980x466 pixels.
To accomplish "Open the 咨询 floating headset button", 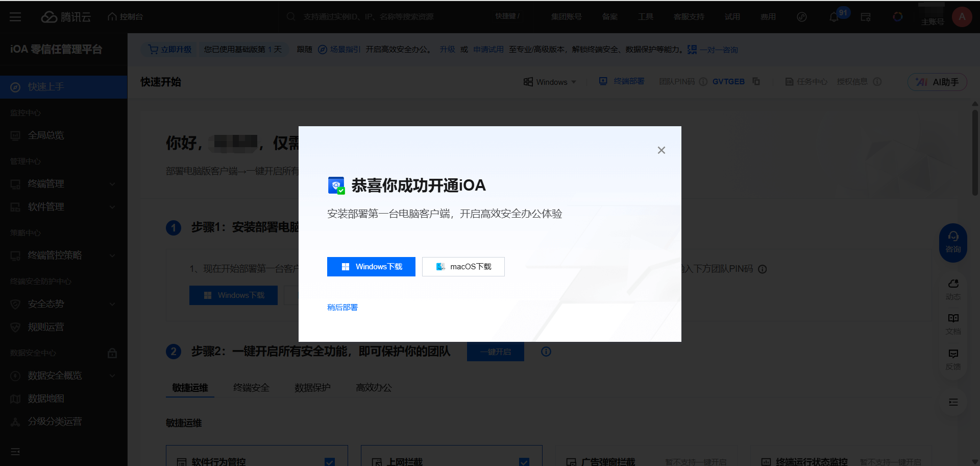I will [953, 243].
